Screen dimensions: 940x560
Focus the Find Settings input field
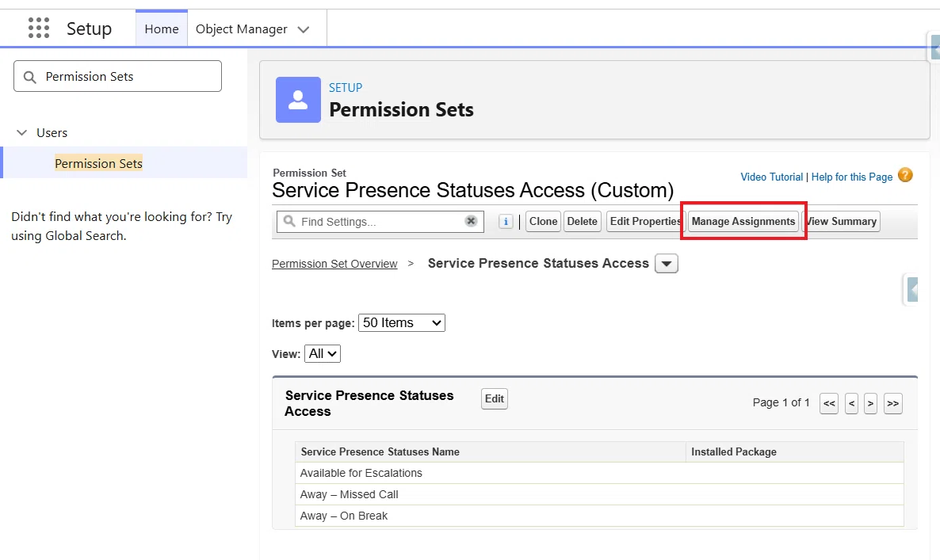pos(380,222)
